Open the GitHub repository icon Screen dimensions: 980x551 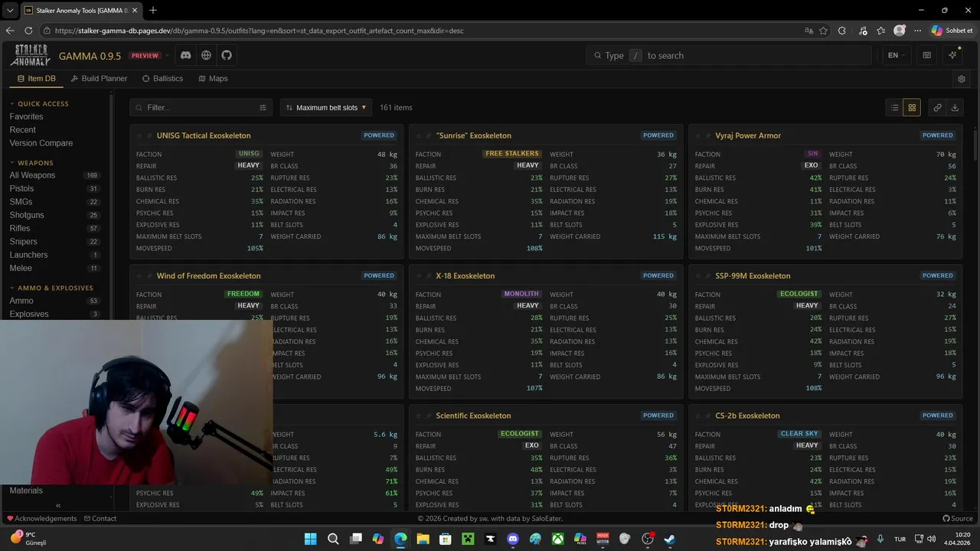coord(227,55)
